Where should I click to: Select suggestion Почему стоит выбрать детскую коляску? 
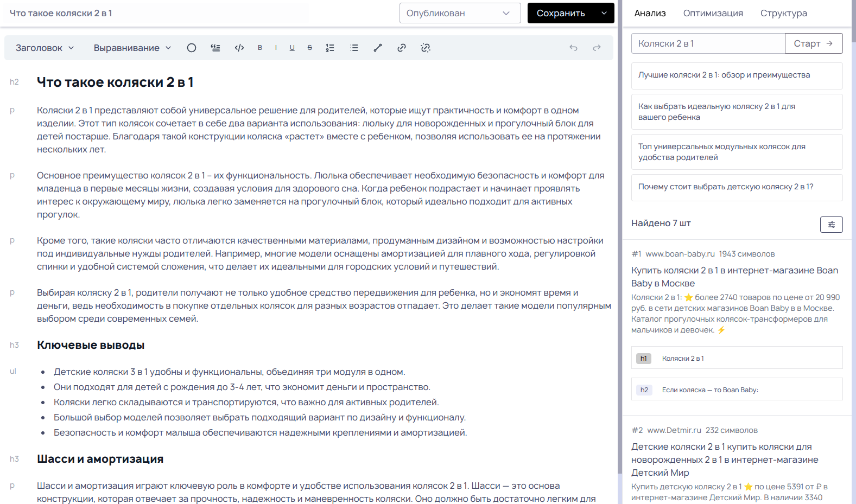coord(737,187)
